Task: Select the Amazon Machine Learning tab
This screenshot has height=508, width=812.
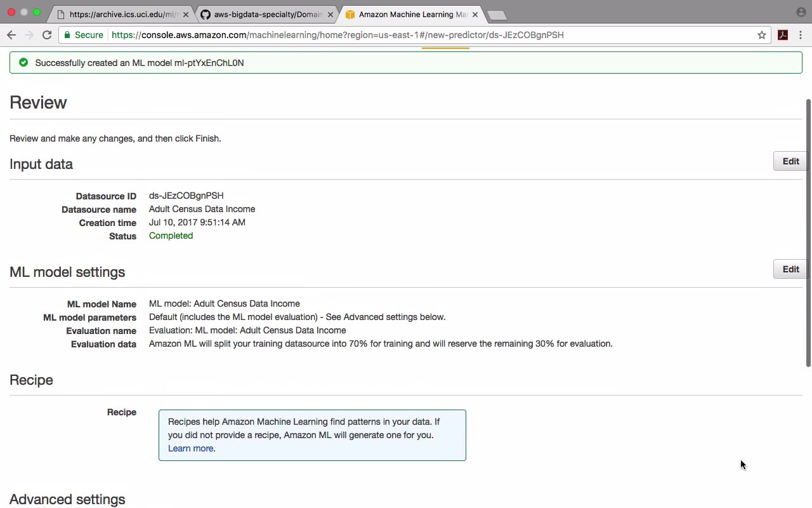Action: click(411, 14)
